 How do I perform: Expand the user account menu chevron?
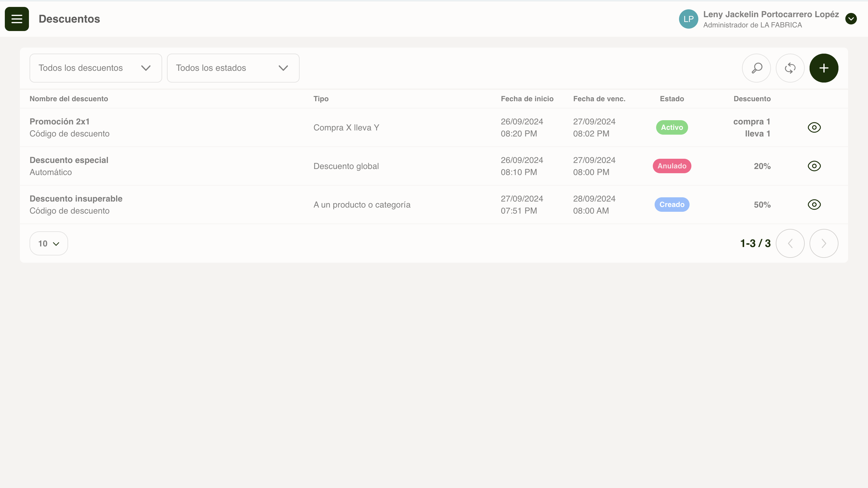pos(851,19)
